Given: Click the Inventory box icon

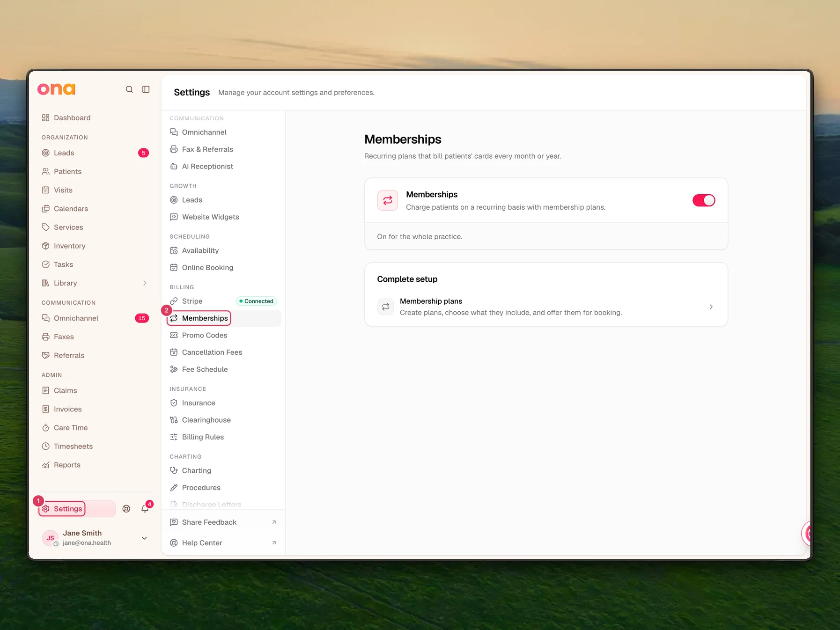Looking at the screenshot, I should [x=45, y=246].
